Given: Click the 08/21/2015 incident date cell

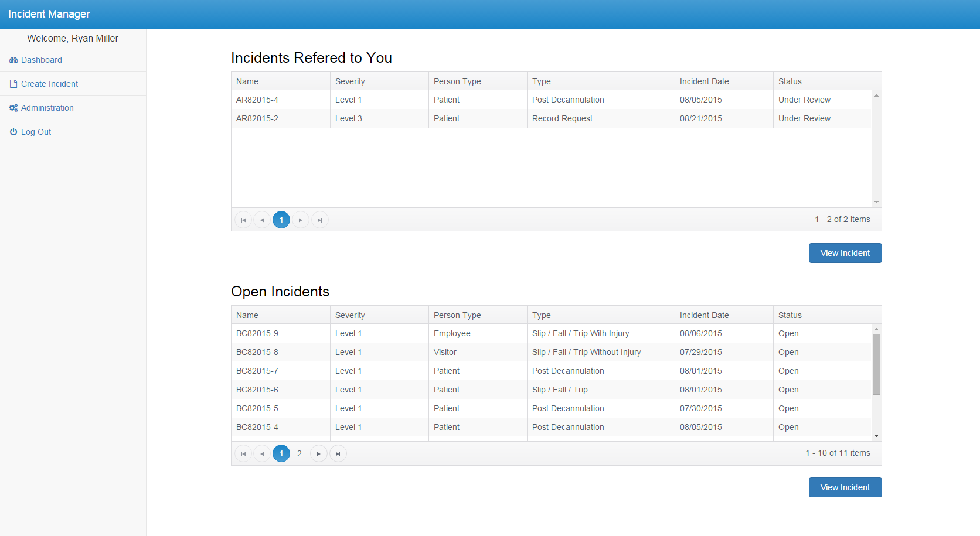Looking at the screenshot, I should pyautogui.click(x=724, y=118).
